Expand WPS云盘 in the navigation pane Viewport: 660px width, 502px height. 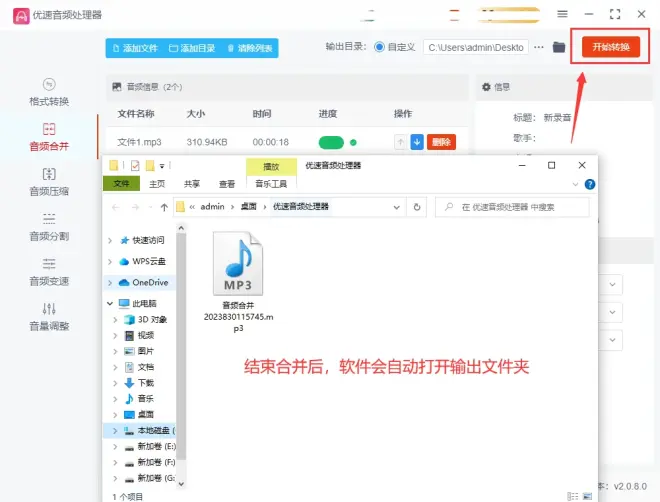pyautogui.click(x=110, y=261)
